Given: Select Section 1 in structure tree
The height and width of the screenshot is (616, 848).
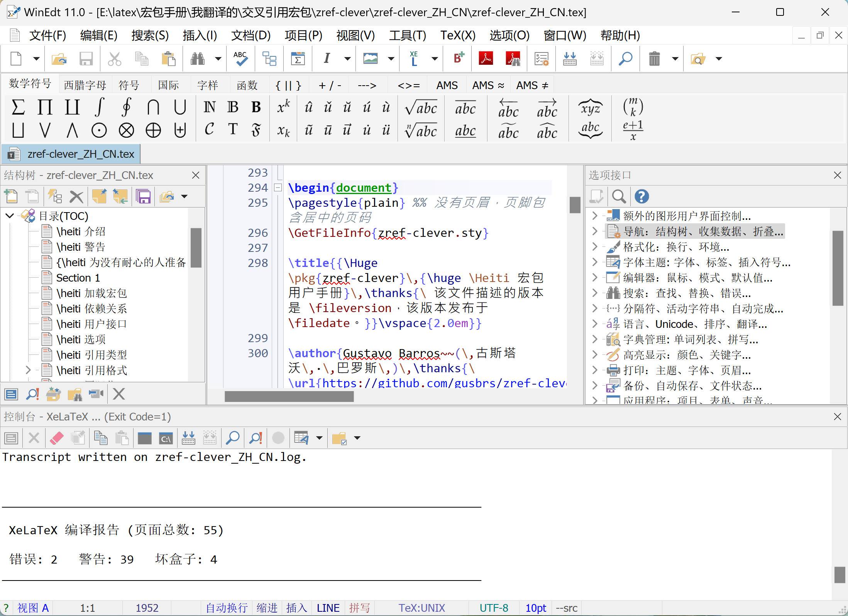Looking at the screenshot, I should coord(78,278).
